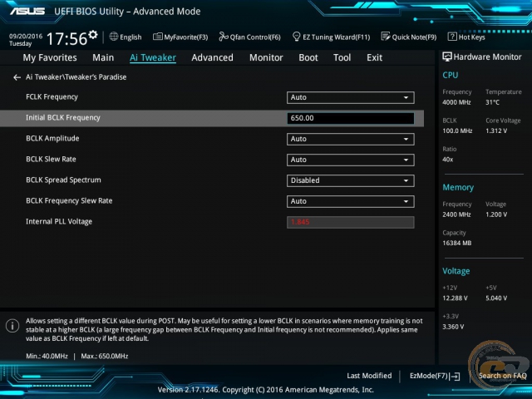Click the Quick Note(F9) notepad icon

point(386,37)
